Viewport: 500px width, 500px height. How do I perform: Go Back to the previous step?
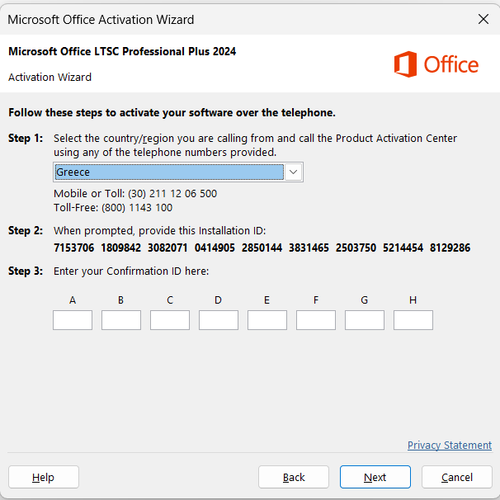tap(293, 477)
